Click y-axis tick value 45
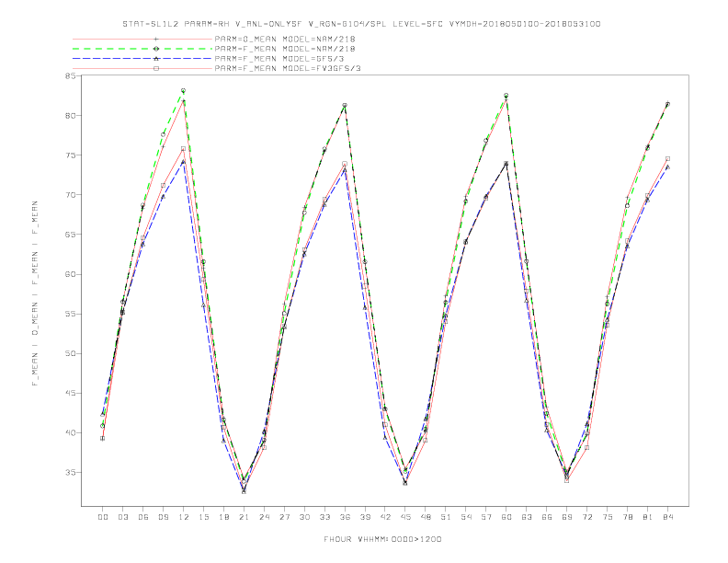 [x=70, y=393]
